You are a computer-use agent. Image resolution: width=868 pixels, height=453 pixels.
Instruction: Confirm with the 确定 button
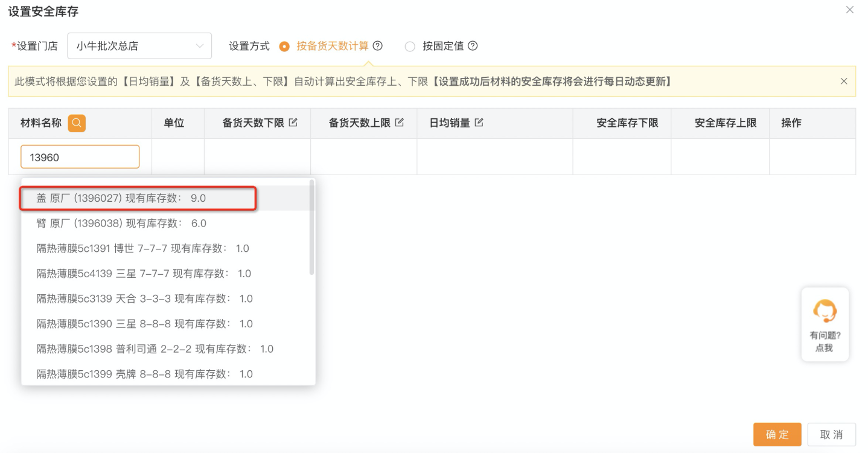(777, 435)
